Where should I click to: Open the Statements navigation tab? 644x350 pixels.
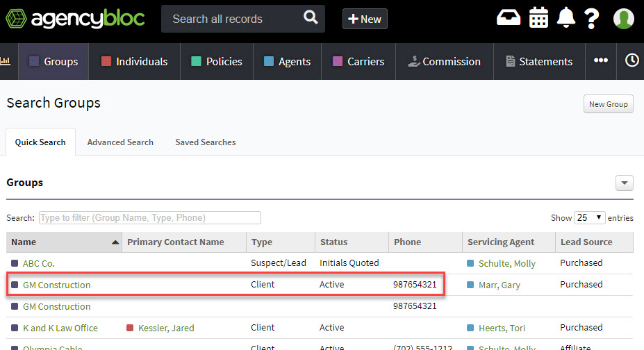(x=539, y=62)
